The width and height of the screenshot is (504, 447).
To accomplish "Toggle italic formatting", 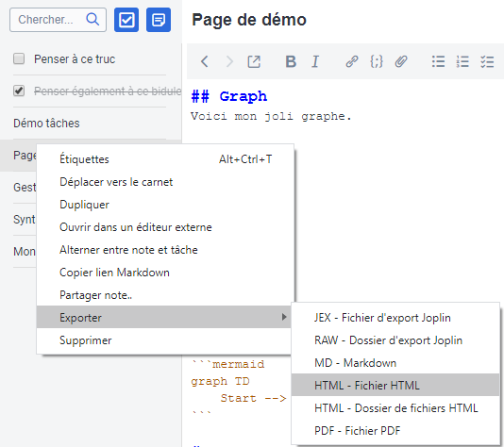I will (315, 61).
